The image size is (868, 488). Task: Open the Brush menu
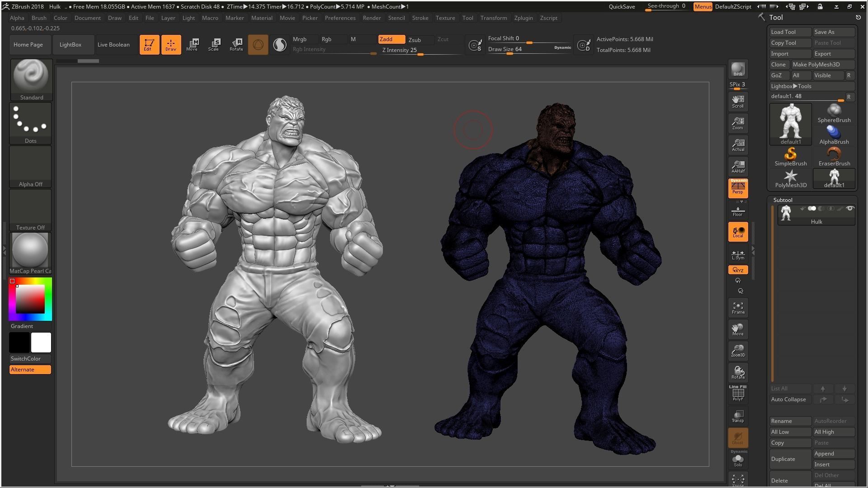point(39,18)
